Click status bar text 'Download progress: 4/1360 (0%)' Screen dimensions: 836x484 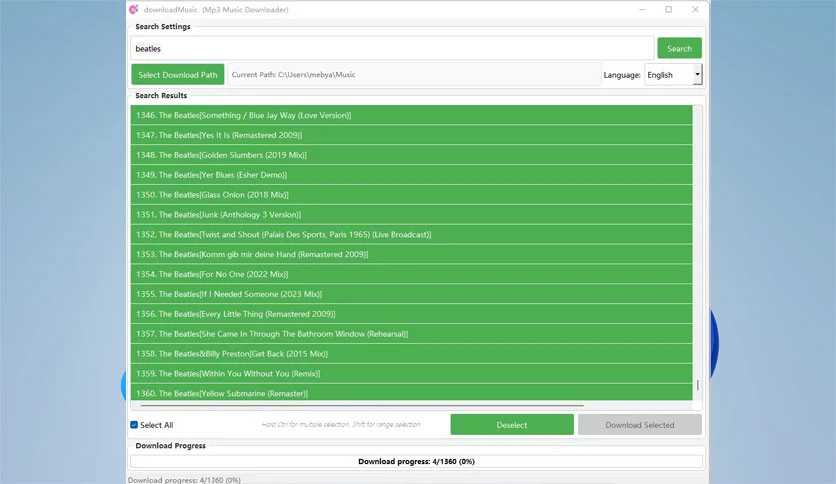184,480
